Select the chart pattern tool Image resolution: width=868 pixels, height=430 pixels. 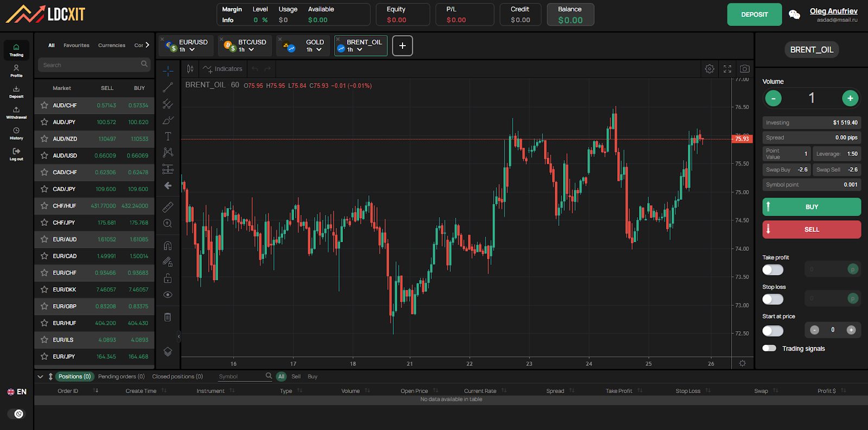(x=168, y=153)
